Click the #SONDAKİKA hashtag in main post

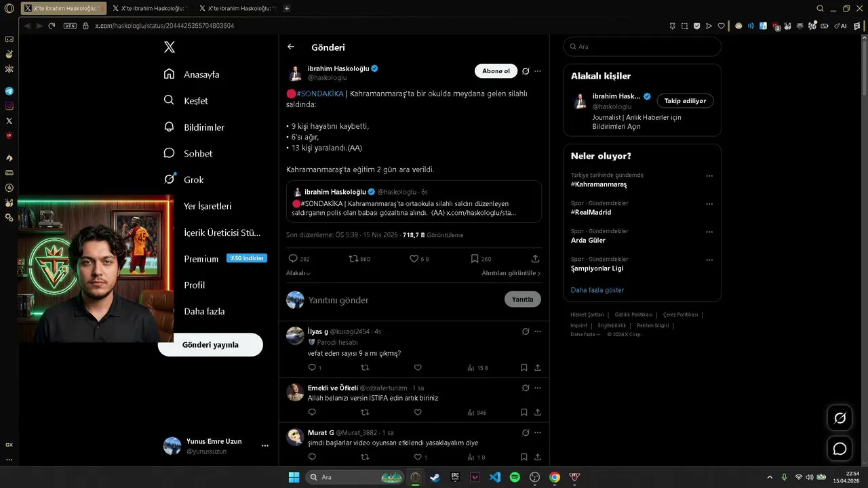click(x=320, y=94)
